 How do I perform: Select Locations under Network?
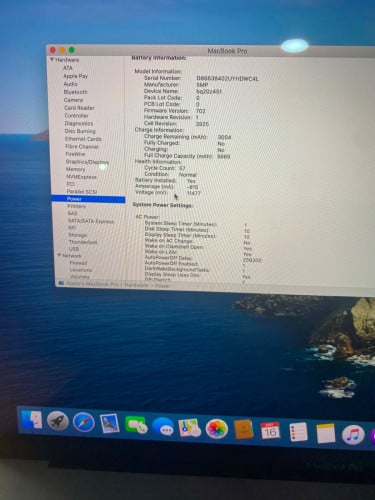81,270
